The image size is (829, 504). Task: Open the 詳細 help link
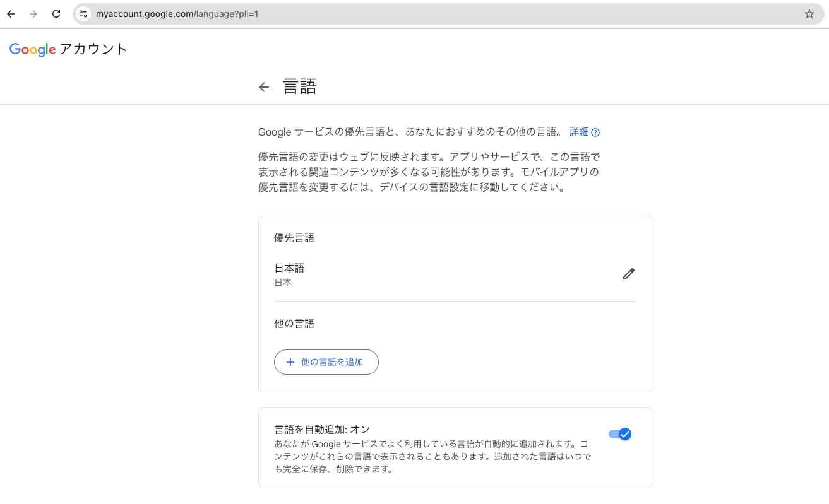pos(579,132)
